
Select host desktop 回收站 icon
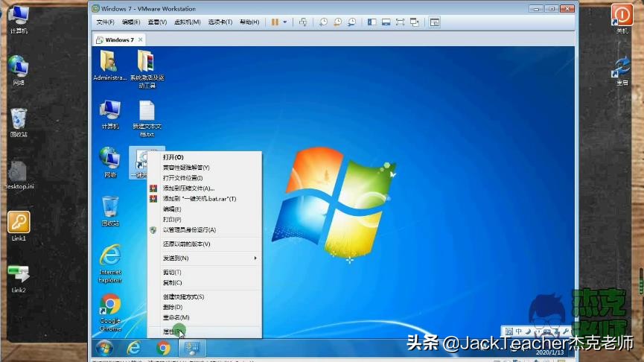click(19, 122)
